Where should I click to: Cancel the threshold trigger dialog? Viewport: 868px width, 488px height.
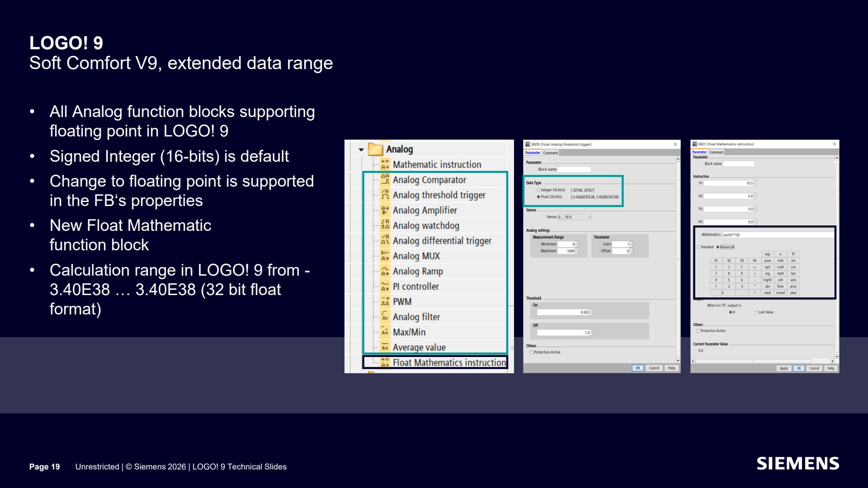click(654, 368)
